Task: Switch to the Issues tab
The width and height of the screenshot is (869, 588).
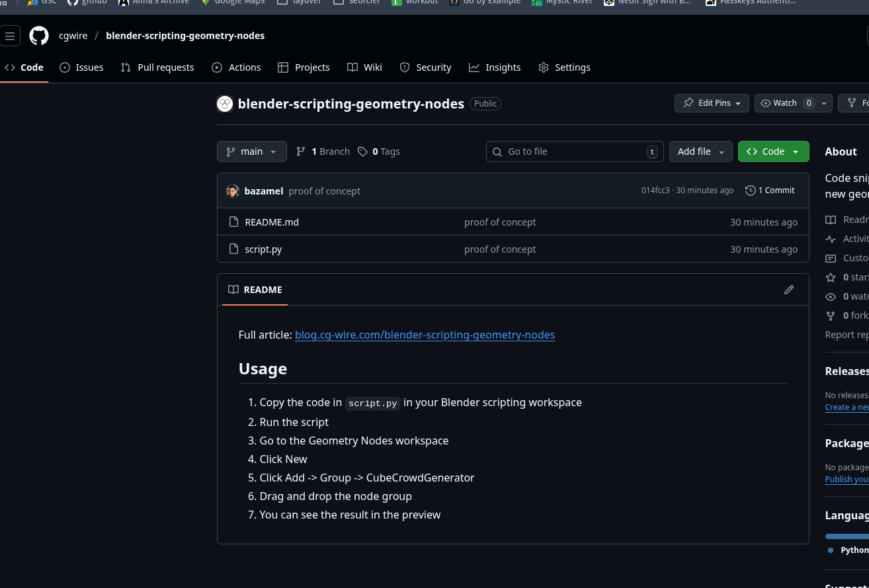Action: 82,67
